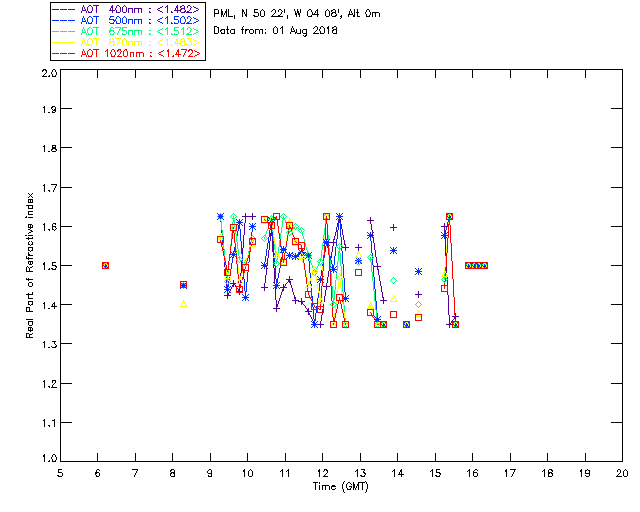Click the x-axis label 10
This screenshot has width=640, height=512.
tap(247, 473)
